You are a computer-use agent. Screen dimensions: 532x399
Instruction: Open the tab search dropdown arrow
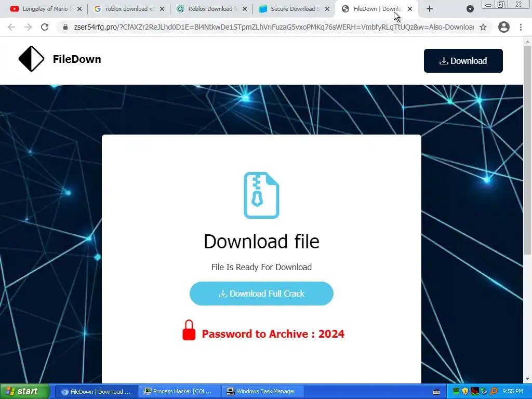470,9
